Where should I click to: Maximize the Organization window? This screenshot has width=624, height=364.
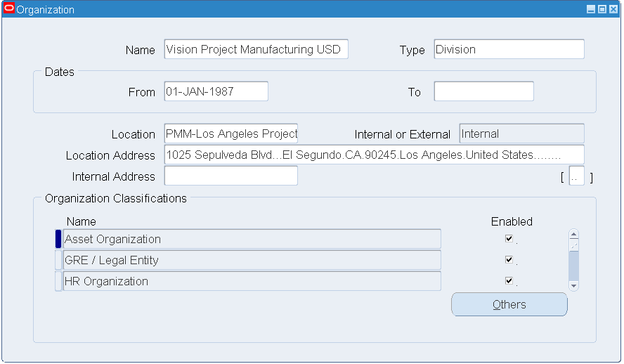point(602,9)
